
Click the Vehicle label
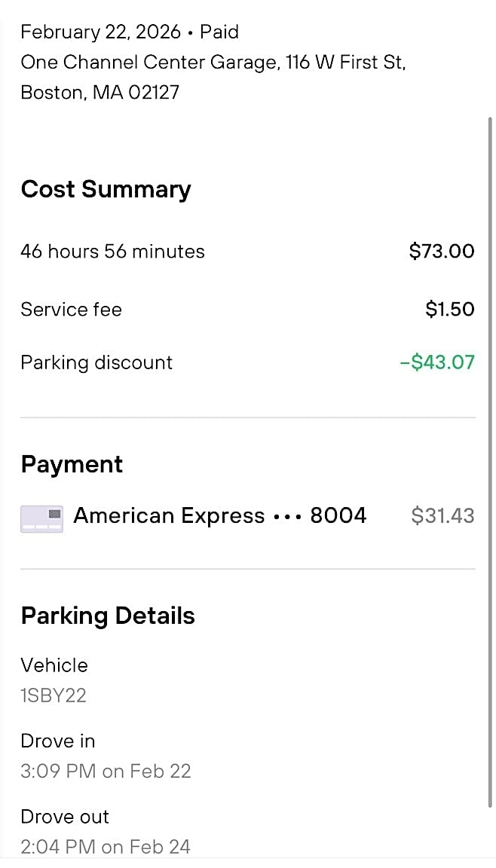point(54,665)
